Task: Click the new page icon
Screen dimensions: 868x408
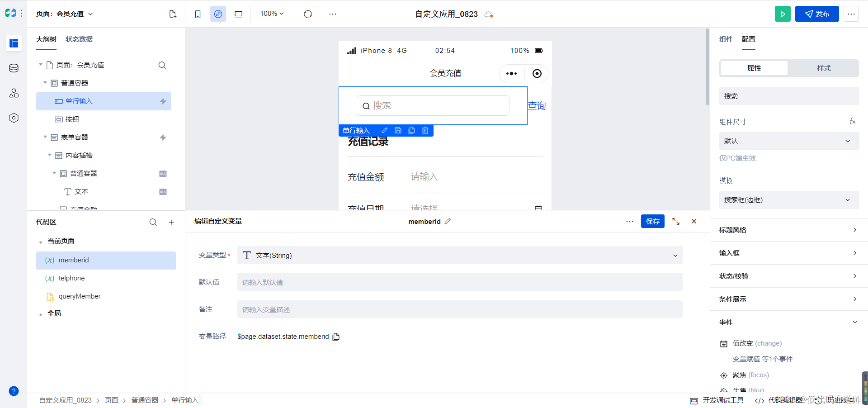Action: pyautogui.click(x=173, y=14)
